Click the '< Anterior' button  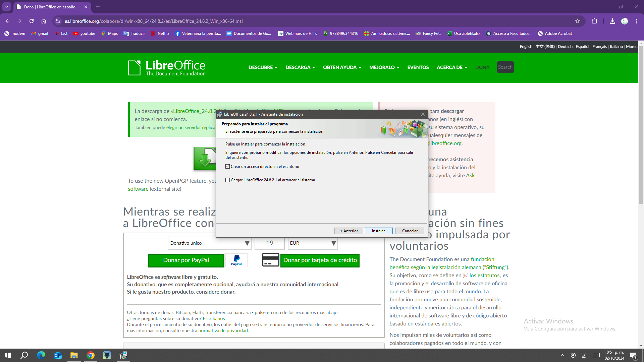(349, 231)
